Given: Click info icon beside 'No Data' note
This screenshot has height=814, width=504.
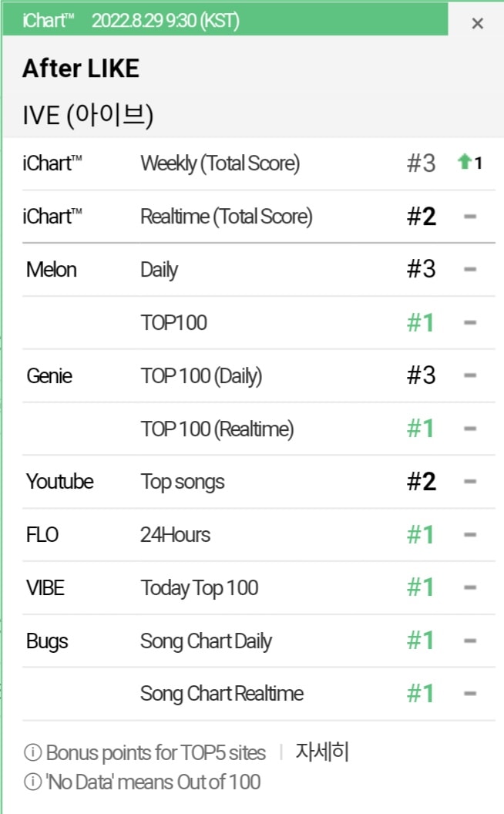Looking at the screenshot, I should click(32, 782).
